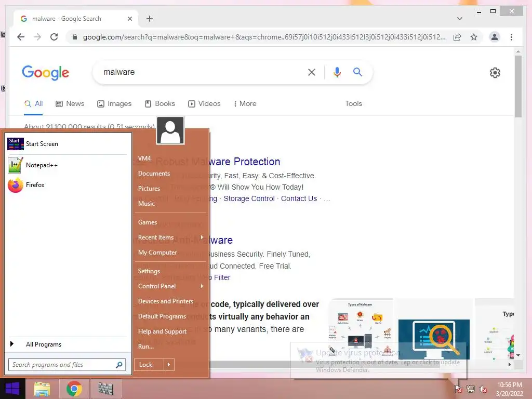Switch to the Books tab
The image size is (532, 399).
(x=160, y=104)
